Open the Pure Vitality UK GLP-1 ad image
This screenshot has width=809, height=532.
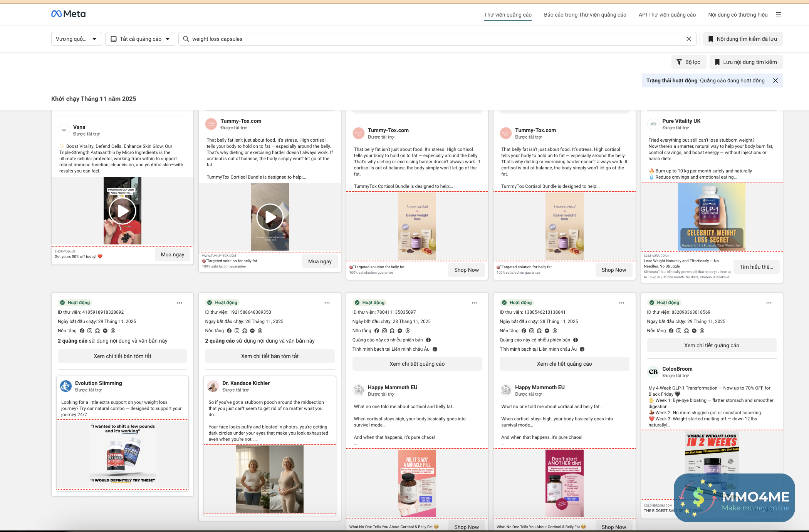(712, 217)
